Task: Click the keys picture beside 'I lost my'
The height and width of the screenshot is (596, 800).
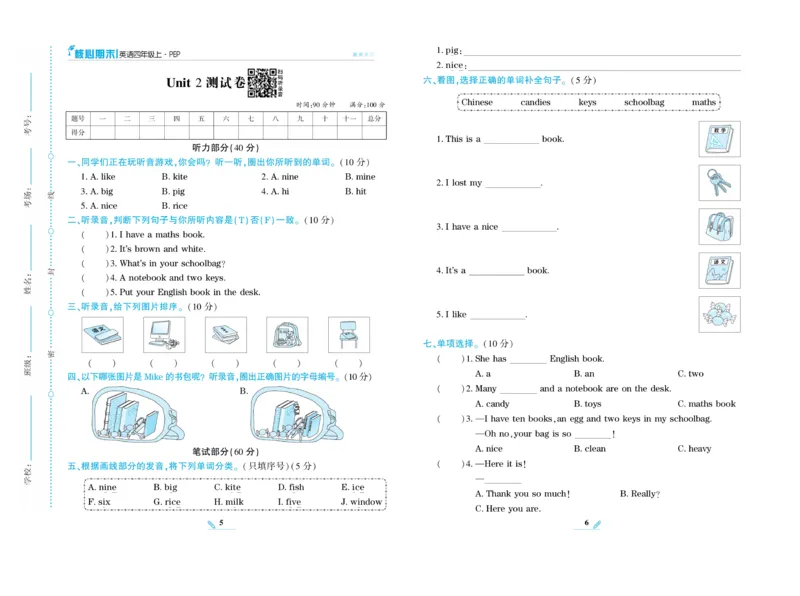Action: click(x=720, y=183)
